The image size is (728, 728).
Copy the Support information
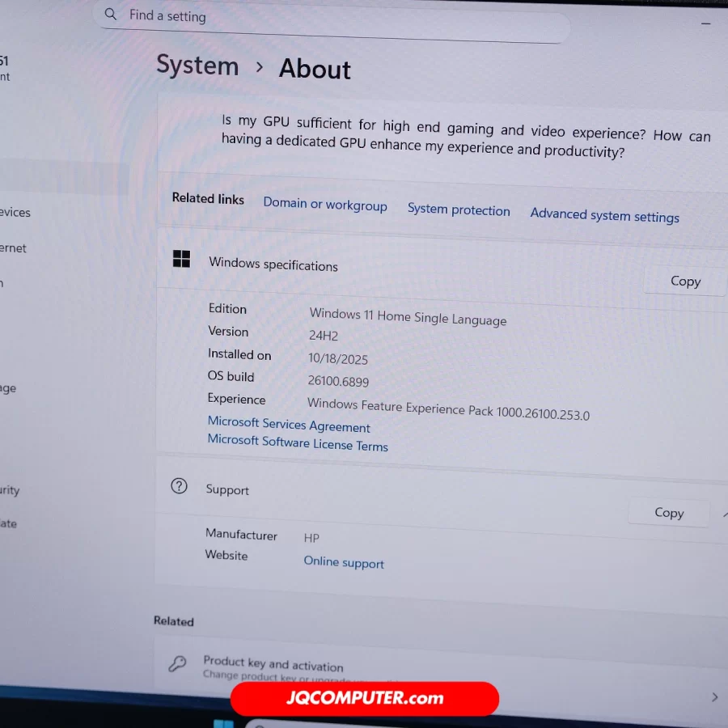pos(668,513)
